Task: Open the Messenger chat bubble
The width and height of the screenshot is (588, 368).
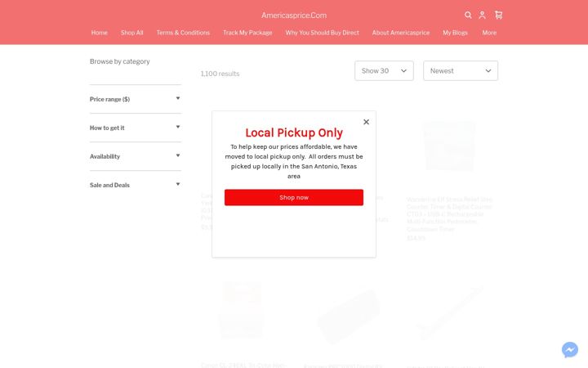Action: coord(570,350)
